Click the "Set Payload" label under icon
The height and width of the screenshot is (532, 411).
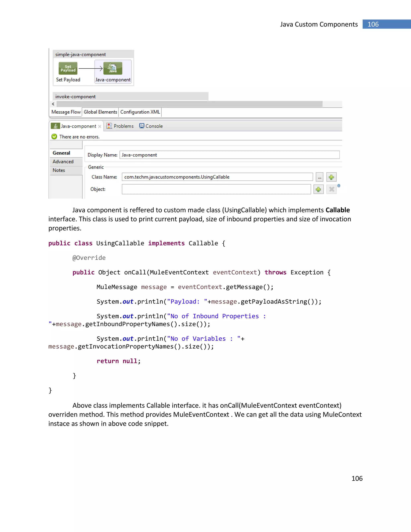pyautogui.click(x=68, y=80)
